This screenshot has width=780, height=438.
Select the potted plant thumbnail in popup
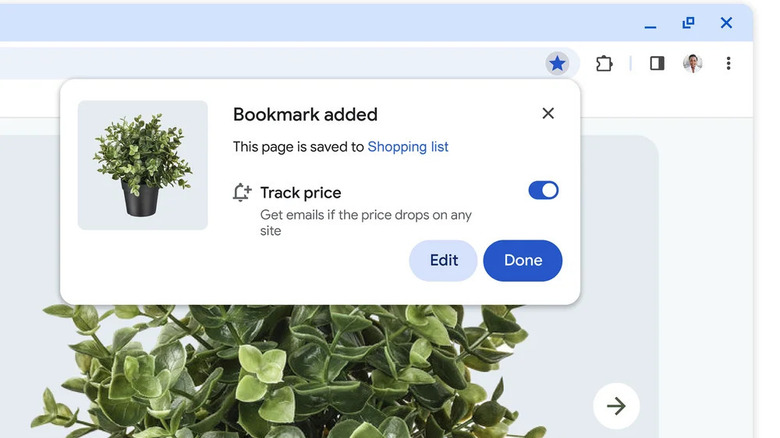(143, 165)
